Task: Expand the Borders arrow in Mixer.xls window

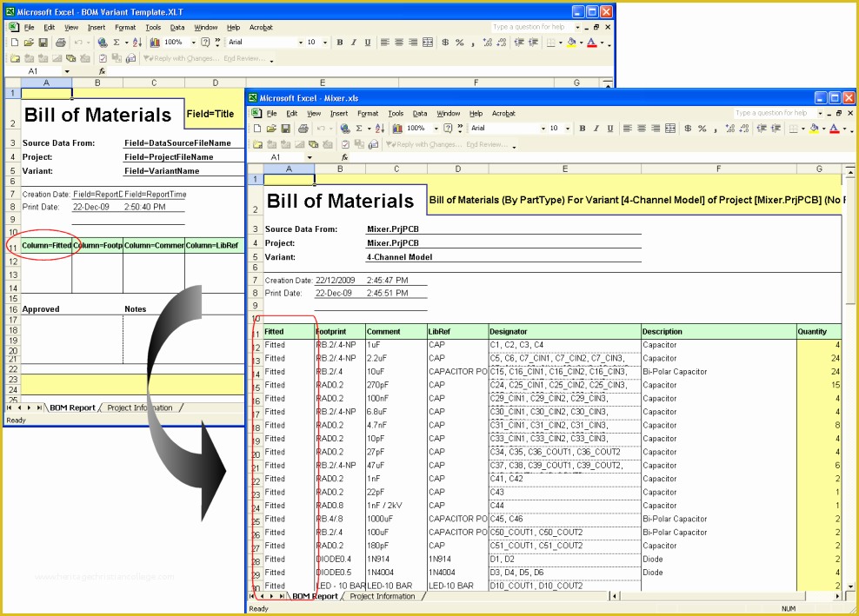Action: click(803, 129)
